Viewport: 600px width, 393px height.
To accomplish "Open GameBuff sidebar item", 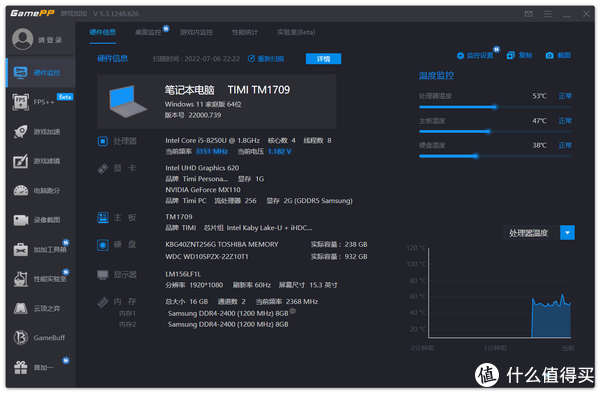I will pos(41,338).
